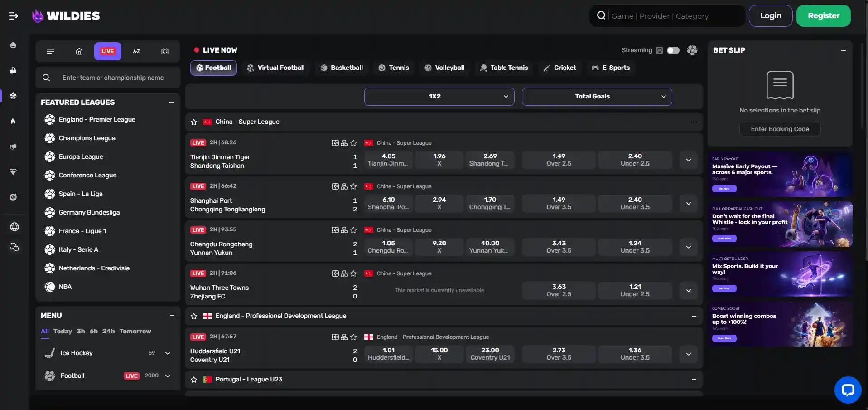This screenshot has height=410, width=868.
Task: Expand more markets for Tianjin Jinmen Tiger match
Action: [x=689, y=160]
